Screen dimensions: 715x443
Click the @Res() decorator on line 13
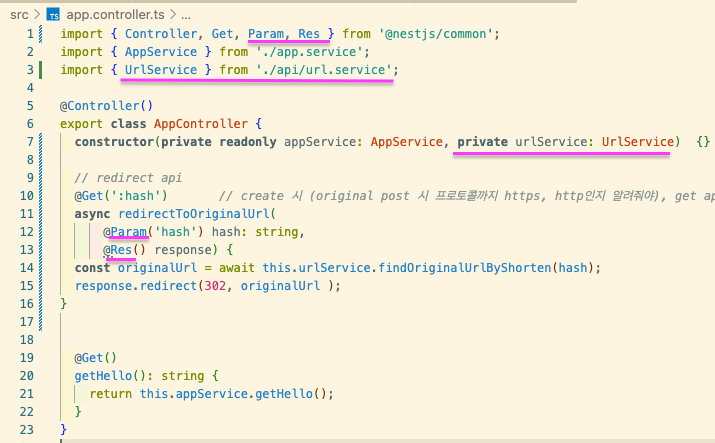tap(124, 250)
